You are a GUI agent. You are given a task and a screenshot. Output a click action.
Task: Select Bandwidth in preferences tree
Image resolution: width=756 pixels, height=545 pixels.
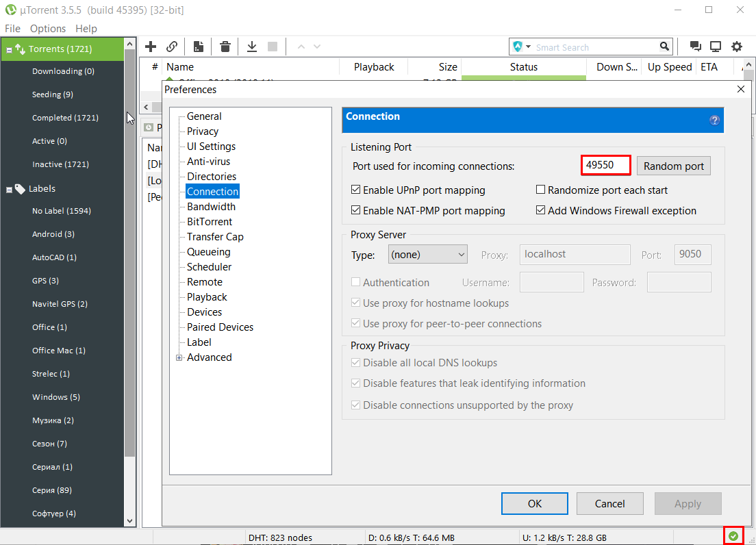click(211, 206)
